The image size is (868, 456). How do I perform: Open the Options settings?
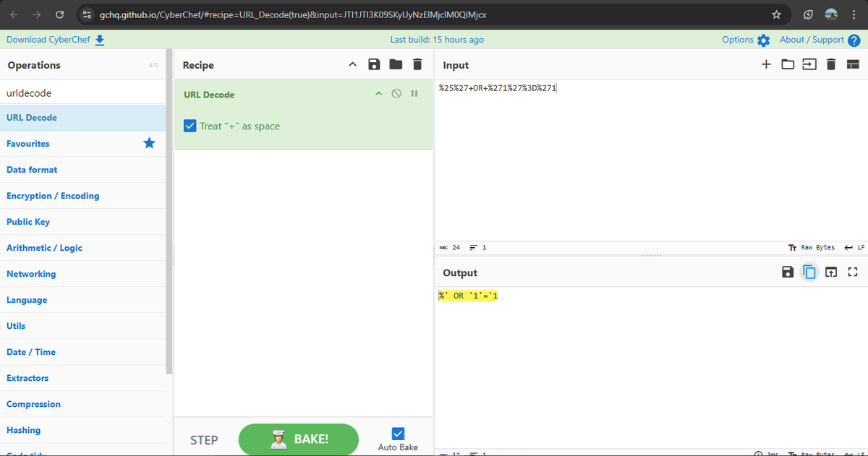(x=746, y=40)
